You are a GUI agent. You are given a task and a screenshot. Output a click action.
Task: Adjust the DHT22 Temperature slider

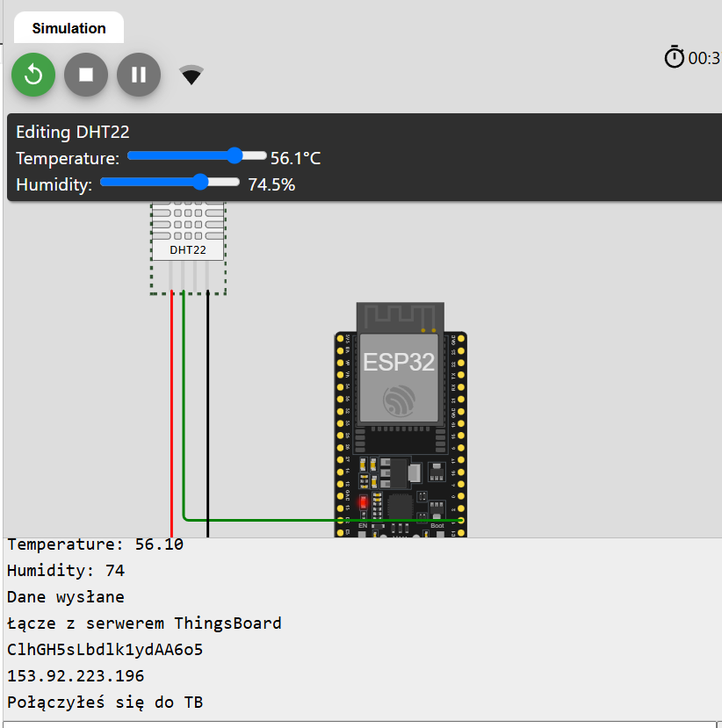click(x=197, y=156)
